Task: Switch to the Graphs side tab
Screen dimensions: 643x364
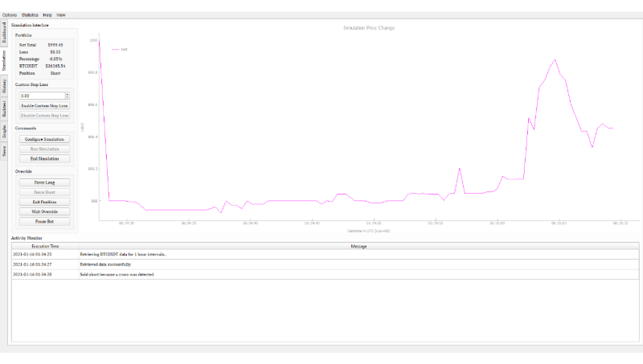Action: point(4,131)
